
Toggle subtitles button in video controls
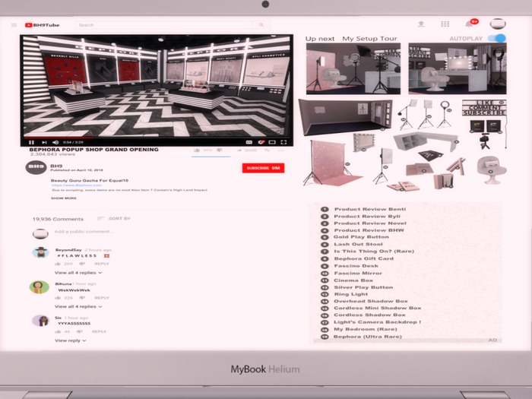click(x=249, y=142)
